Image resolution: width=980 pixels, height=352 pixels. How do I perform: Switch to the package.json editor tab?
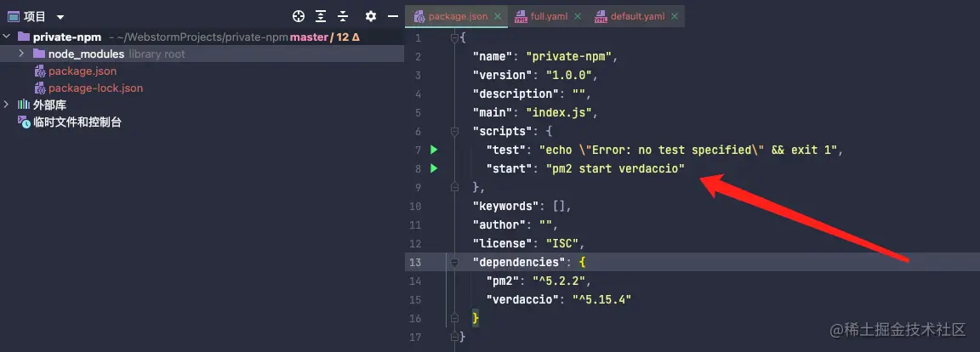459,16
